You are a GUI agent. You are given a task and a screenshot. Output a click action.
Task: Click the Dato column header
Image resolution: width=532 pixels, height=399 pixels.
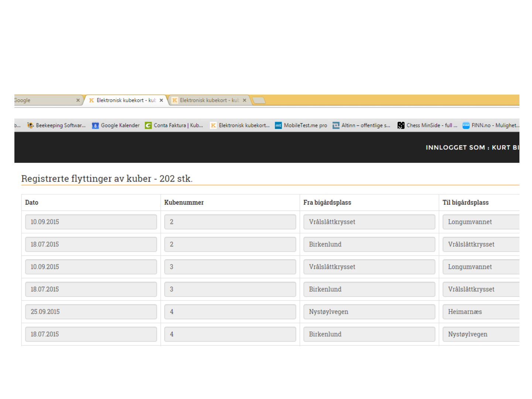pos(32,202)
